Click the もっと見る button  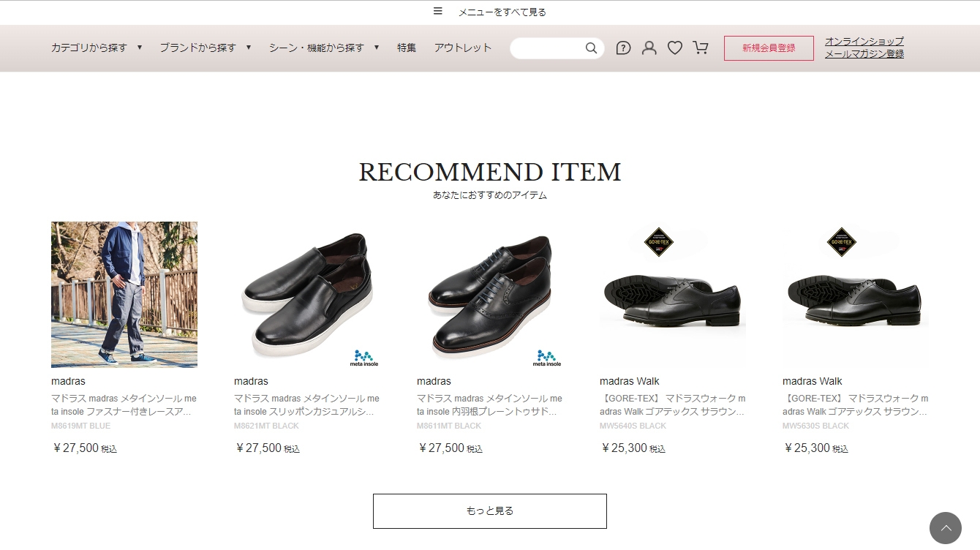click(490, 511)
